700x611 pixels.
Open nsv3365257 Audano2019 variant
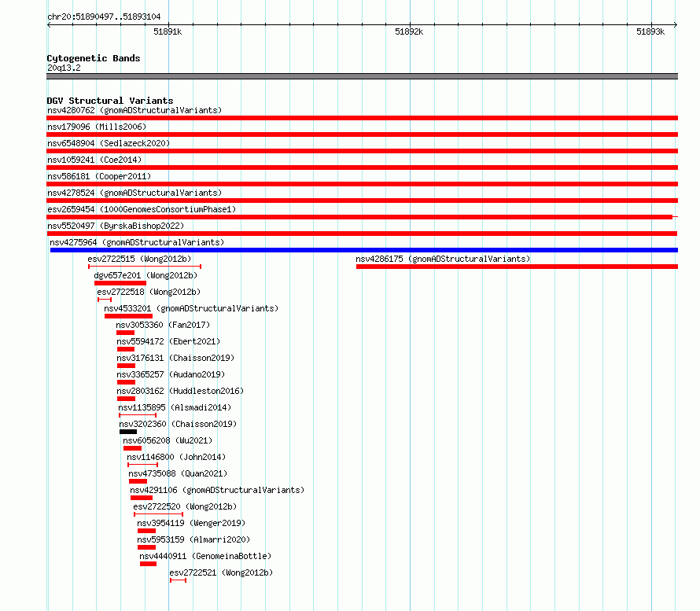[x=171, y=374]
